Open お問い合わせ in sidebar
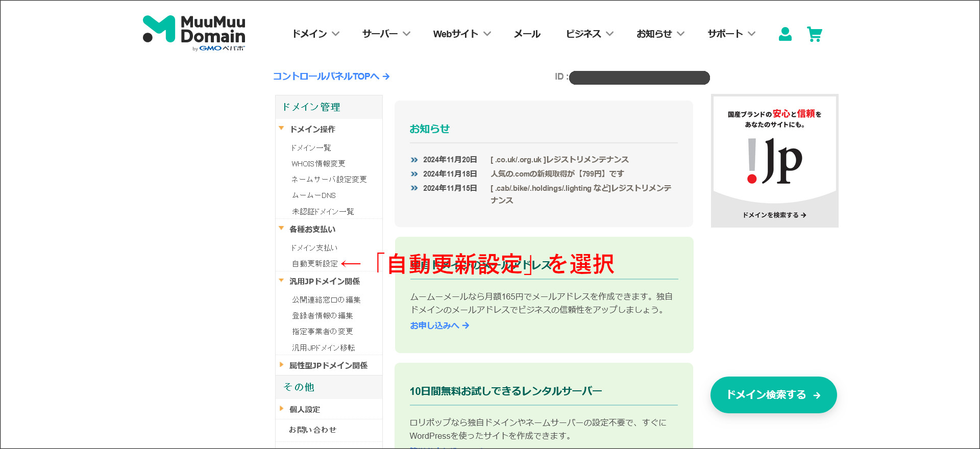Viewport: 980px width, 449px height. coord(312,430)
